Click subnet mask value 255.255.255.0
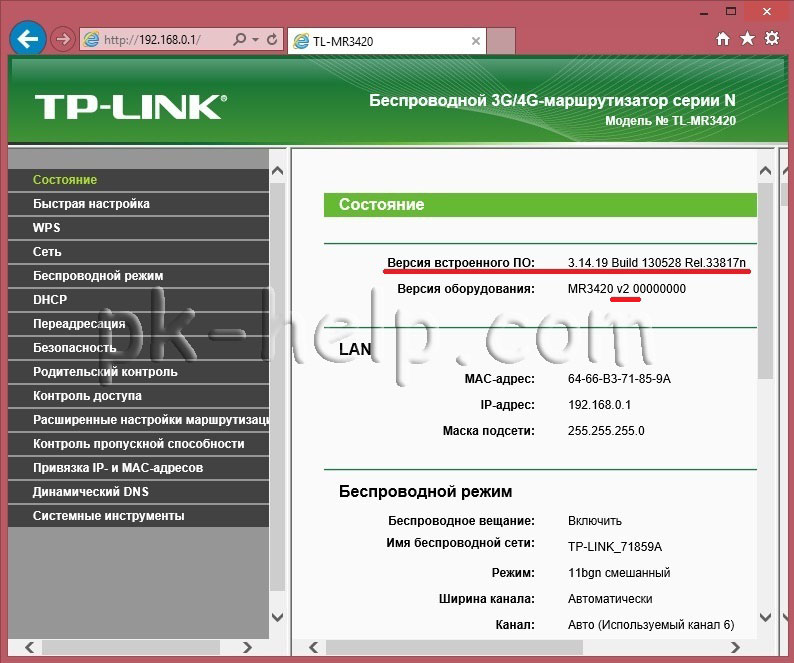Viewport: 794px width, 663px height. (x=606, y=431)
